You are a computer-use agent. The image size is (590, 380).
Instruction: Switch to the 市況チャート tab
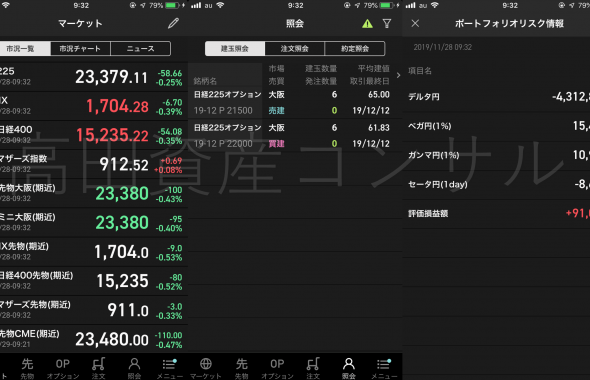tap(80, 49)
